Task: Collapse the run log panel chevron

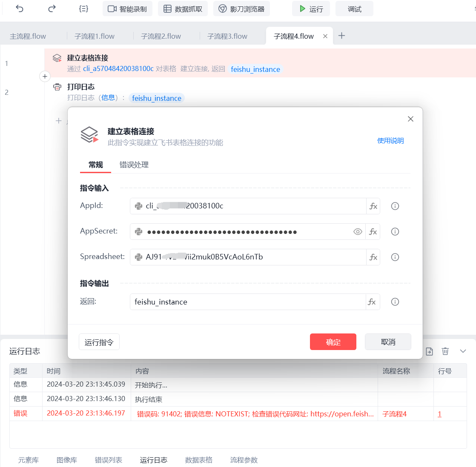Action: point(463,351)
